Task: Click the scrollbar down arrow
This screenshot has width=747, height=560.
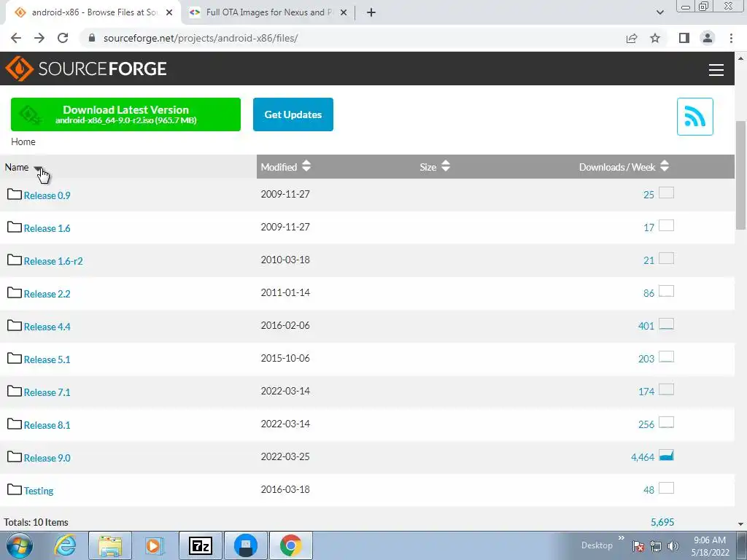Action: click(740, 524)
